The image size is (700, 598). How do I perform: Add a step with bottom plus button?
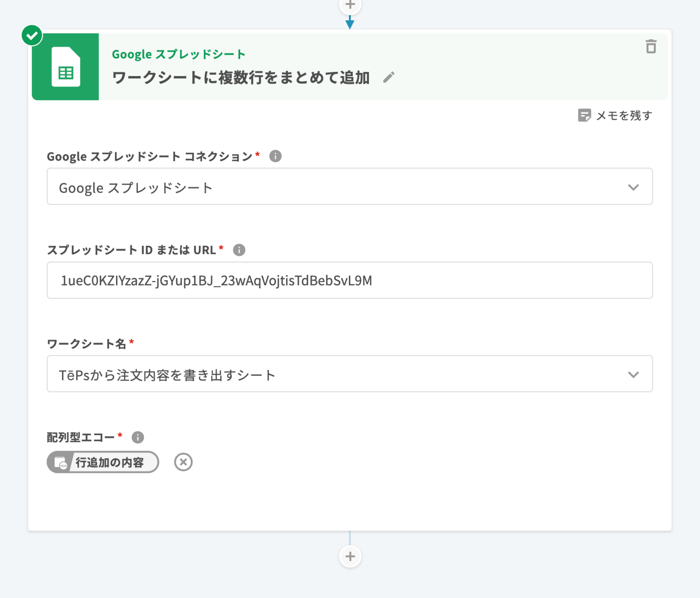pos(350,556)
